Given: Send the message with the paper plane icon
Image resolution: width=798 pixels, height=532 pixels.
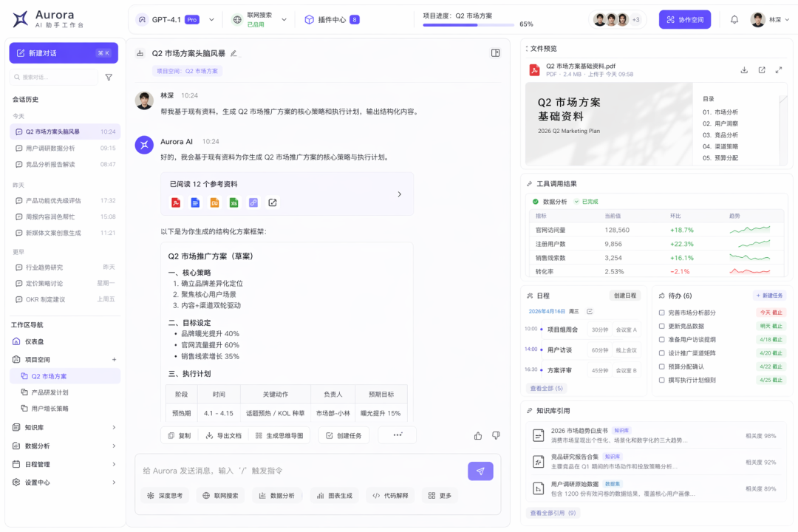Looking at the screenshot, I should click(480, 471).
